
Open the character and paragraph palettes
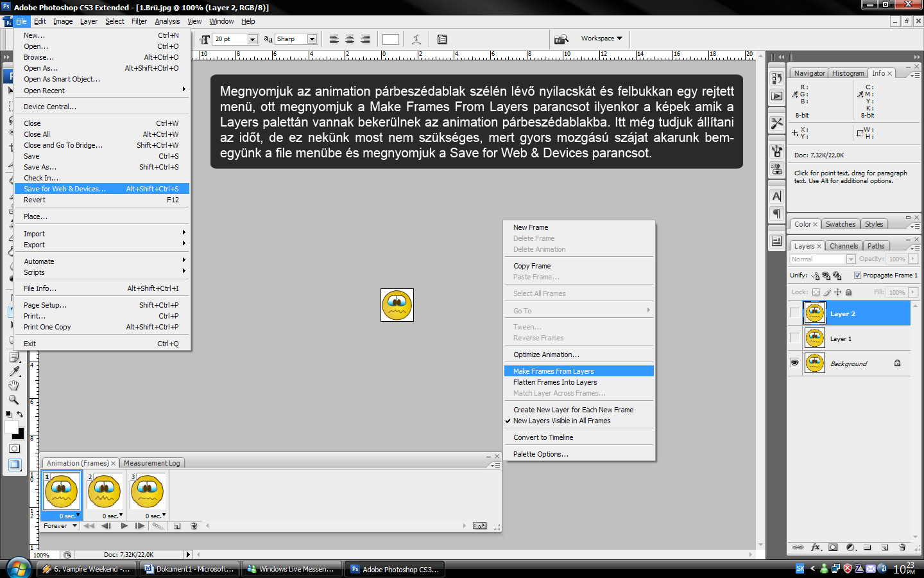[442, 39]
